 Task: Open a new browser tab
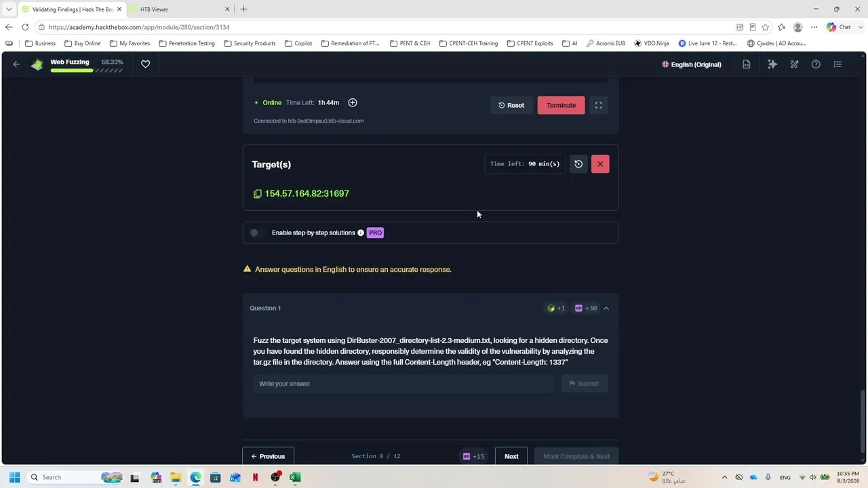pos(243,9)
